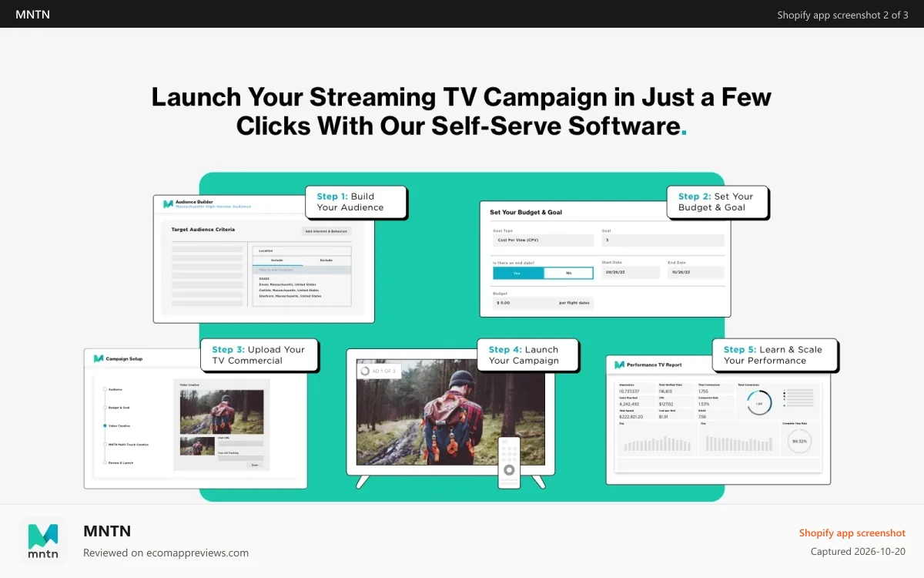Click the left daily bar chart in the report
The image size is (924, 578).
[x=658, y=443]
